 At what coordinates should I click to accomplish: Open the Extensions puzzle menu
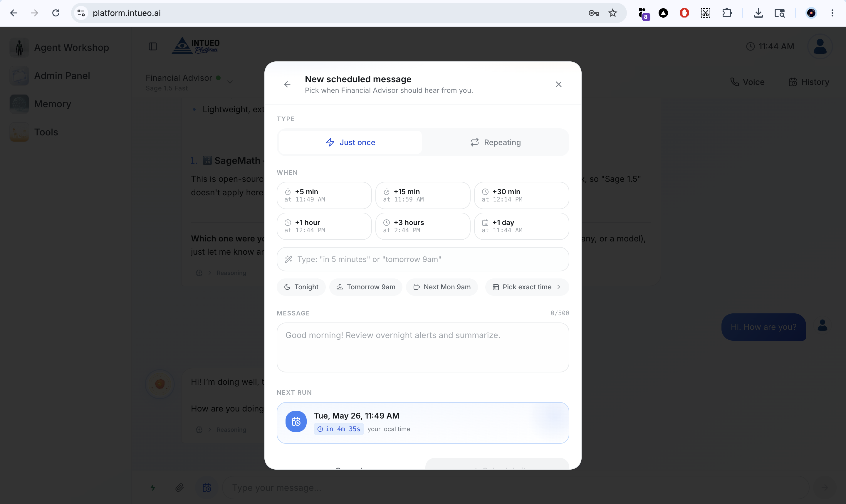click(726, 13)
